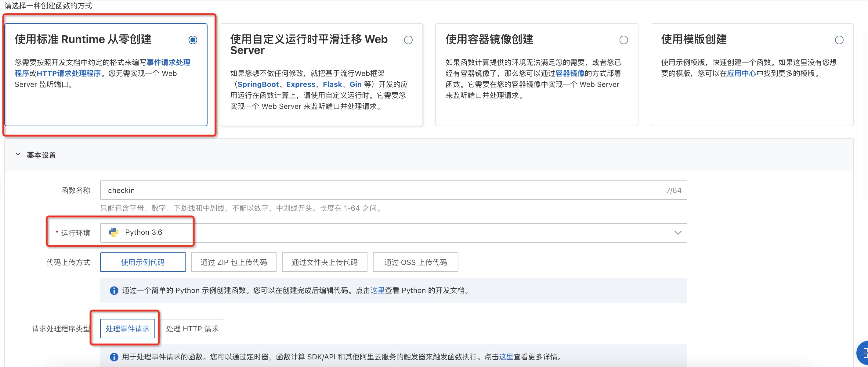
Task: Choose the 使用示例代码 upload option
Action: pos(143,262)
